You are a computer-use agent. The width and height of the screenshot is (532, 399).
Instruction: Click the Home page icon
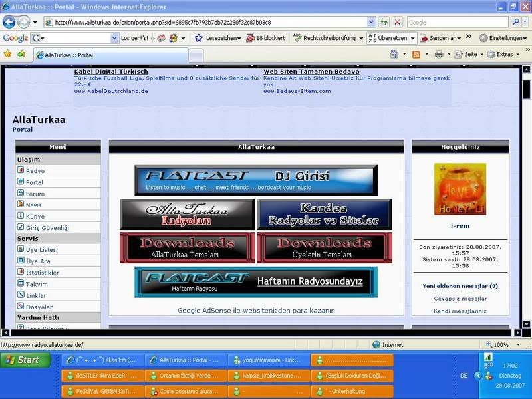394,54
